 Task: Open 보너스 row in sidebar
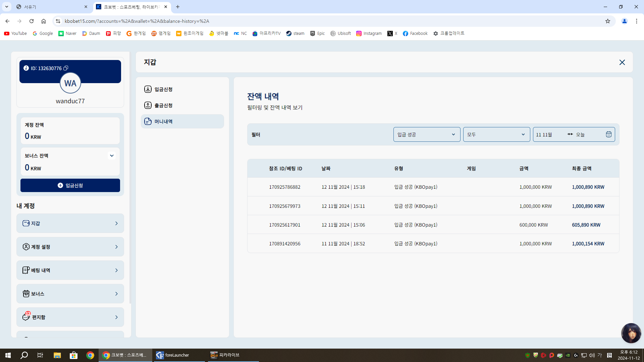pyautogui.click(x=70, y=294)
